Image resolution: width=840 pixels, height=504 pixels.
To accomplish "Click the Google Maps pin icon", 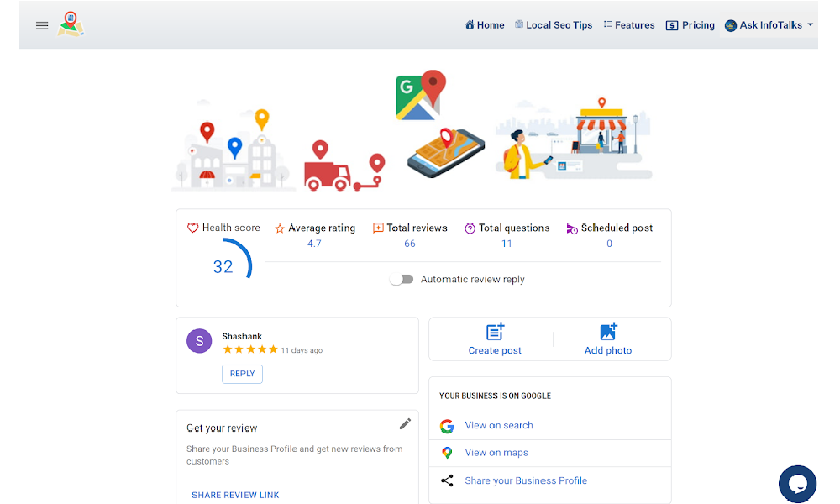I will [447, 453].
